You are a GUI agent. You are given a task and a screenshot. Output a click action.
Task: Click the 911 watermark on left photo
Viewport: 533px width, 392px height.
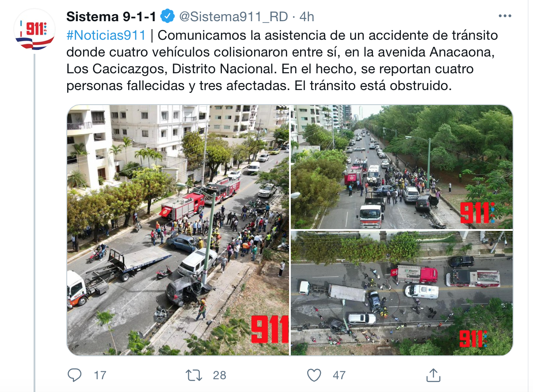[x=269, y=328]
